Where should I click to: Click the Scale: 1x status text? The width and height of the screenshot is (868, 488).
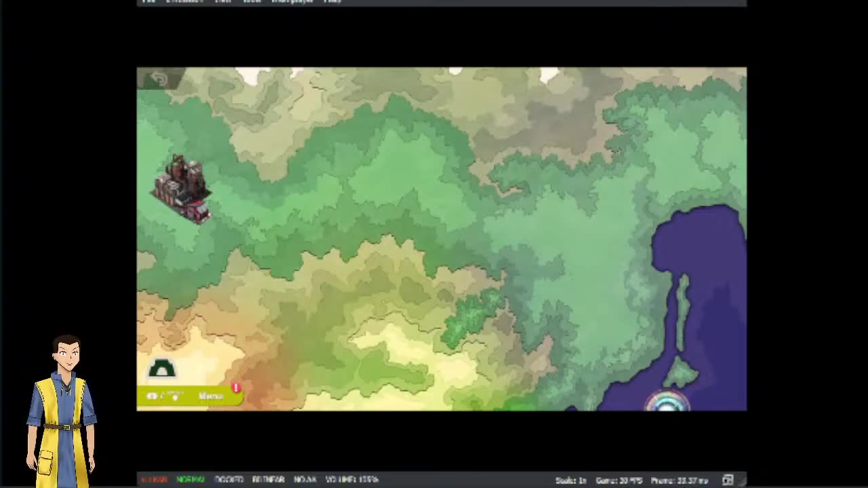click(571, 481)
